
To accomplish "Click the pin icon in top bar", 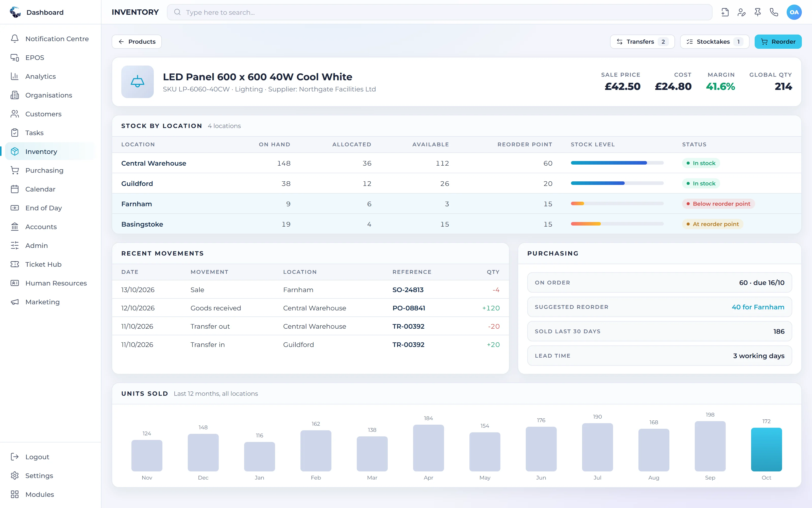I will point(758,12).
